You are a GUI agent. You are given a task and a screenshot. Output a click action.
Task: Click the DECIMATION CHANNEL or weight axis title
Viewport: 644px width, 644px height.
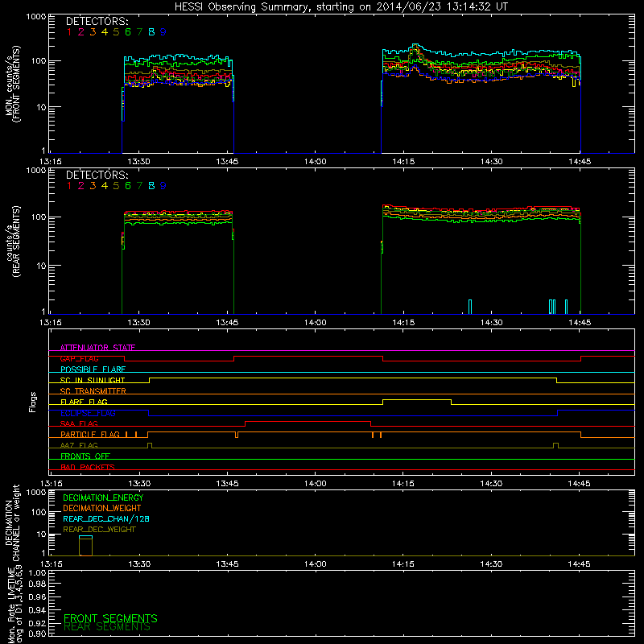tap(13, 522)
